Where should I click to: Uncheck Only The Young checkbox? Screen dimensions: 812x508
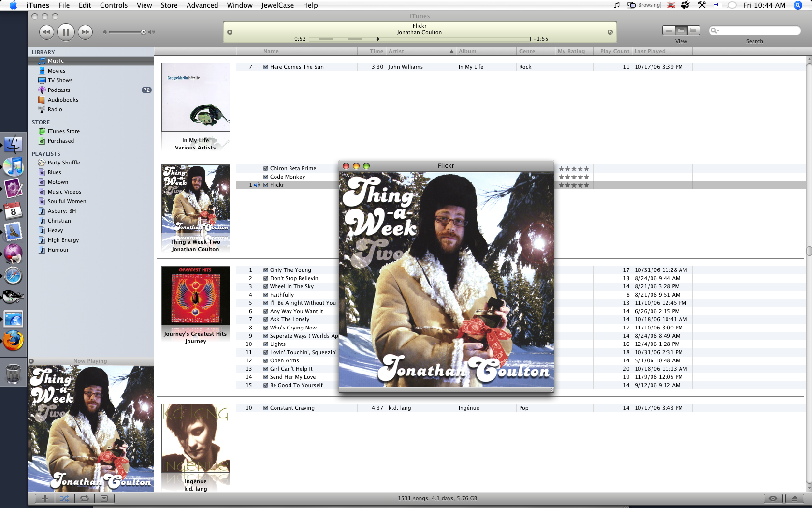tap(266, 270)
